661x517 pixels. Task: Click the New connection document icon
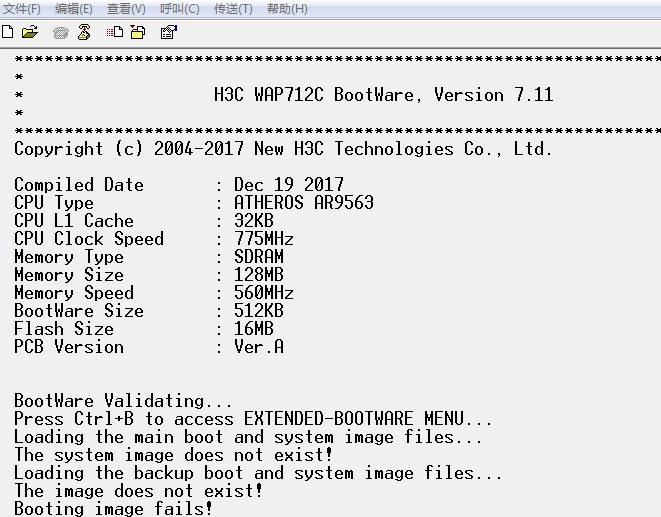pyautogui.click(x=8, y=32)
